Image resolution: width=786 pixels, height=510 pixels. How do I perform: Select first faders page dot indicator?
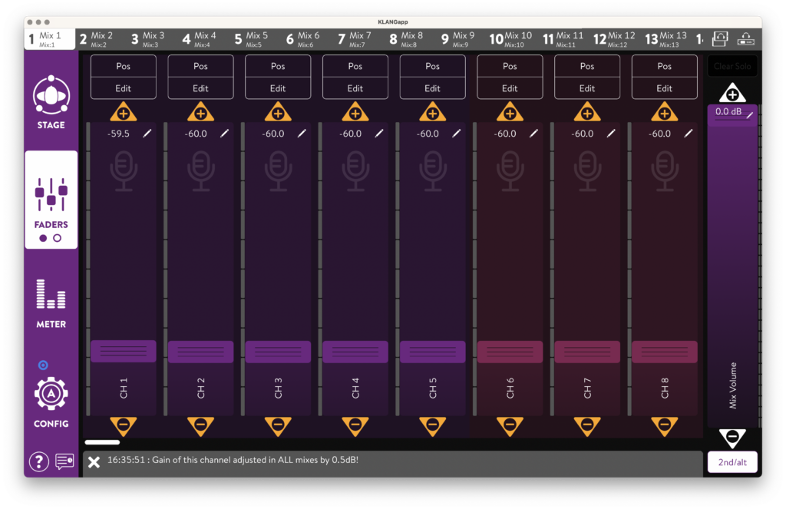[43, 238]
